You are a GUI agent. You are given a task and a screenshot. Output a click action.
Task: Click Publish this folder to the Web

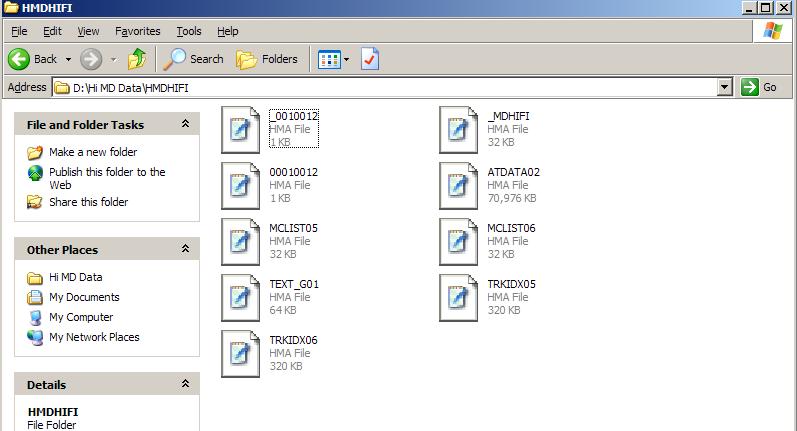click(x=107, y=178)
